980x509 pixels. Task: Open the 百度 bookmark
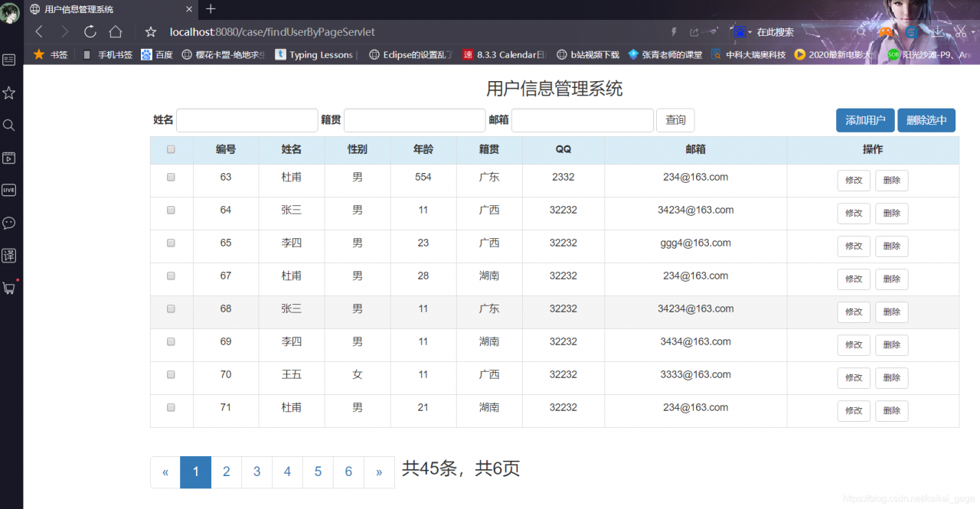coord(157,54)
